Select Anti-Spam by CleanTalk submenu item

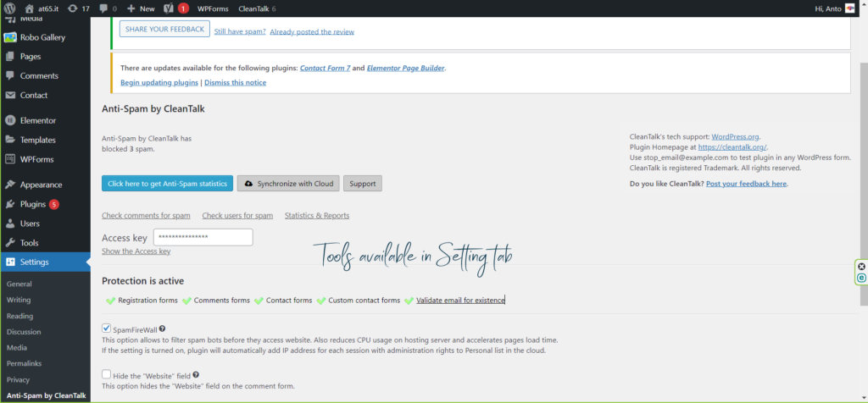tap(47, 395)
